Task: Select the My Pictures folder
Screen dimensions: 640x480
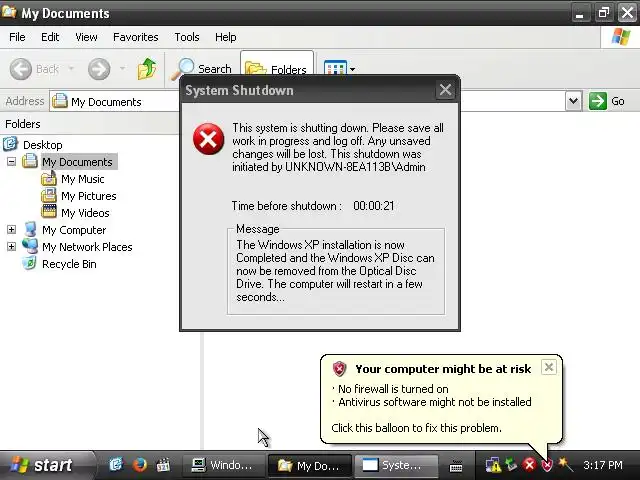Action: click(x=89, y=196)
